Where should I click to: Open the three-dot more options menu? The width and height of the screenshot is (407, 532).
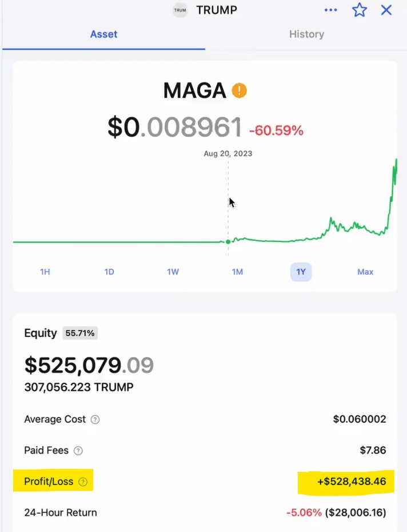331,10
